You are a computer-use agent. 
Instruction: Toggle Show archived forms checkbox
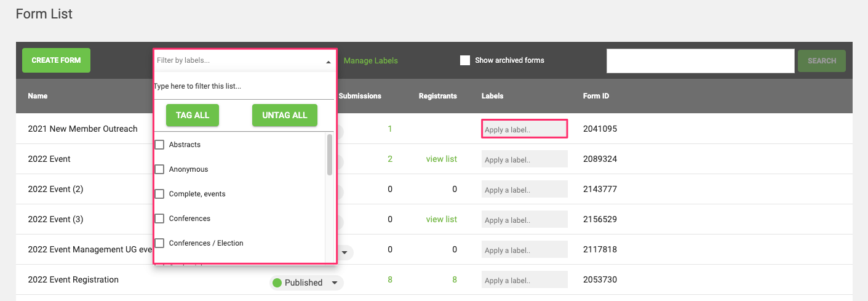(x=465, y=60)
